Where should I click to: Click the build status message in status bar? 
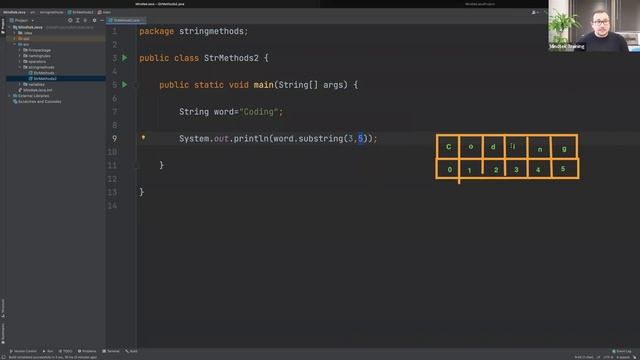[53, 357]
